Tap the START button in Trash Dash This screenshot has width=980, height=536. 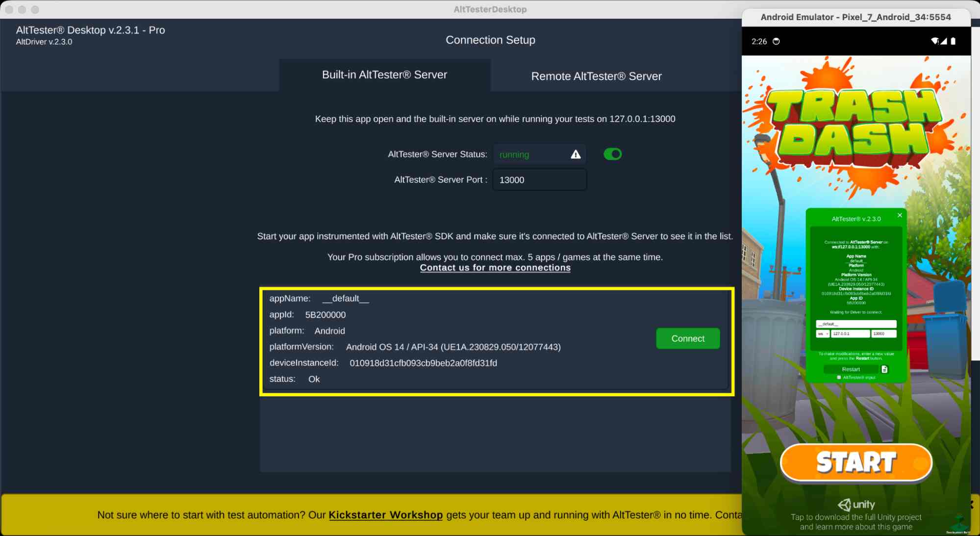856,462
